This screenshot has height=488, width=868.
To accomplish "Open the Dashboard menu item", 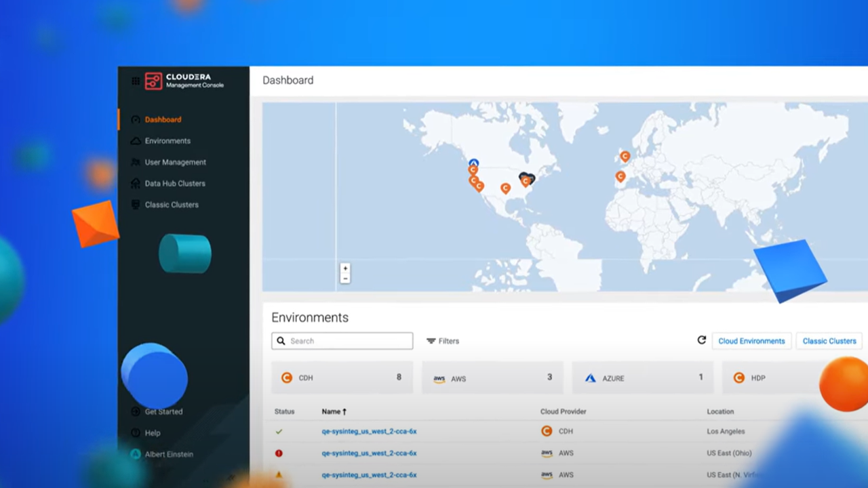I will [163, 119].
